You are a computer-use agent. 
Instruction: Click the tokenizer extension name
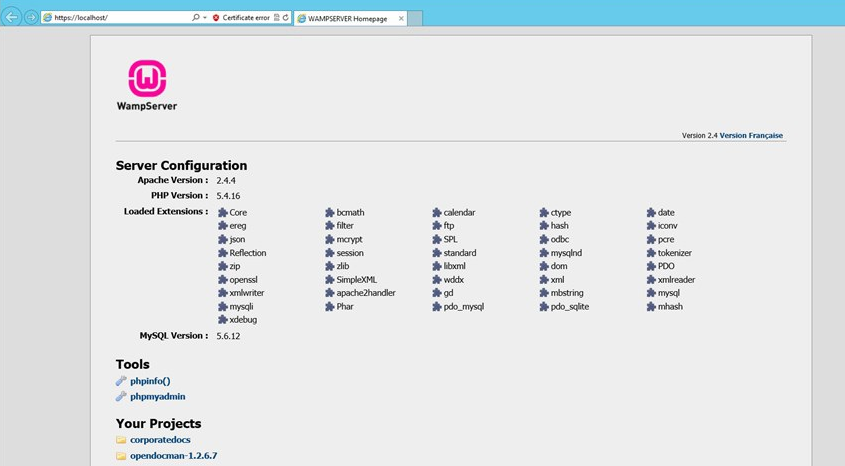pos(674,253)
